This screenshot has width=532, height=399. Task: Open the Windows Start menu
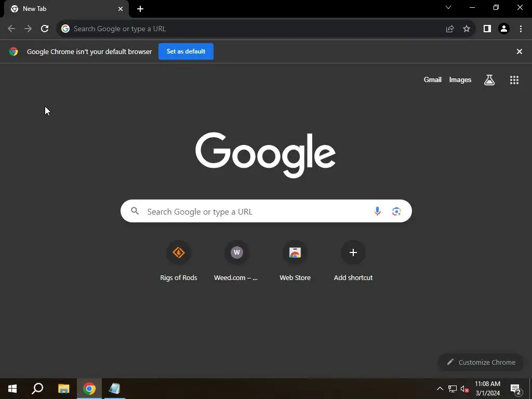tap(12, 389)
